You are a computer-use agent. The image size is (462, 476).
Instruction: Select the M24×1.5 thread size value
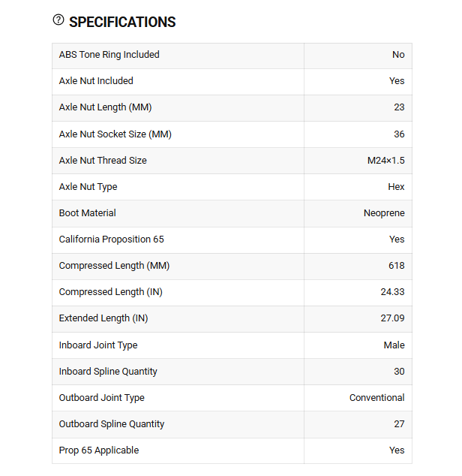coord(385,160)
